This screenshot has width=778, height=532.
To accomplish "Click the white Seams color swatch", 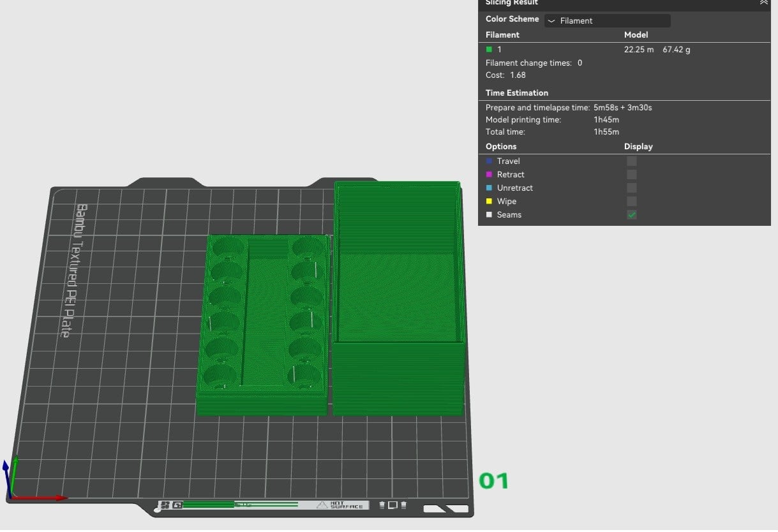I will pyautogui.click(x=489, y=215).
